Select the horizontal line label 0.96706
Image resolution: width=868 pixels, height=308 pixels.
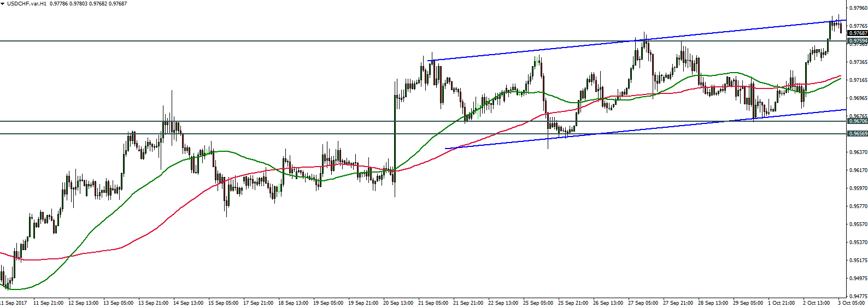click(x=858, y=121)
